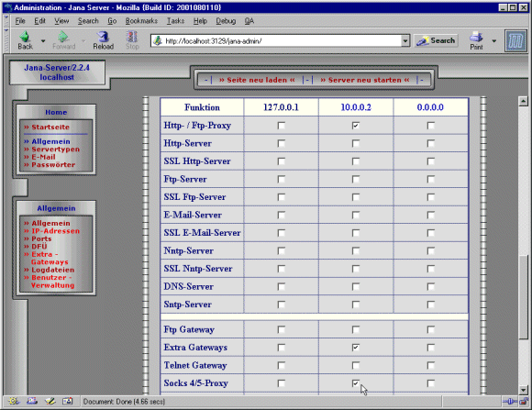
Task: Click the Server neu starten link
Action: point(365,80)
